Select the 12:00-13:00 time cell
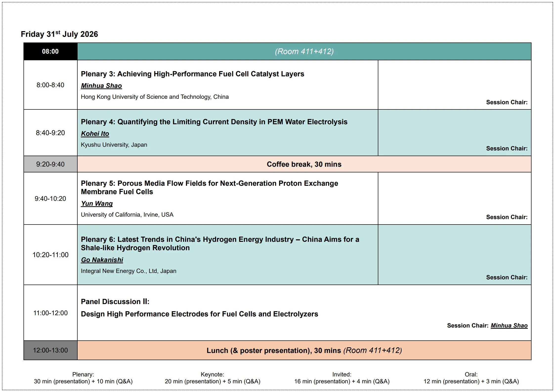The height and width of the screenshot is (392, 555). (x=50, y=350)
